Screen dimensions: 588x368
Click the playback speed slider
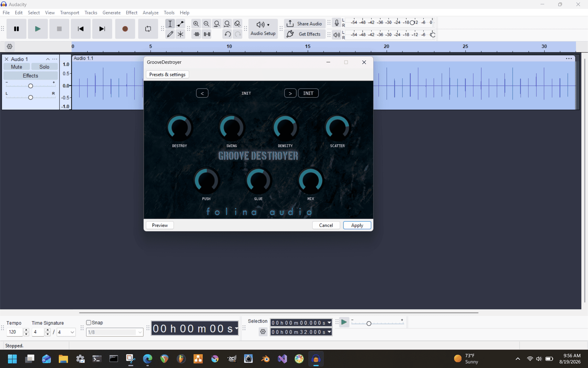377,323
